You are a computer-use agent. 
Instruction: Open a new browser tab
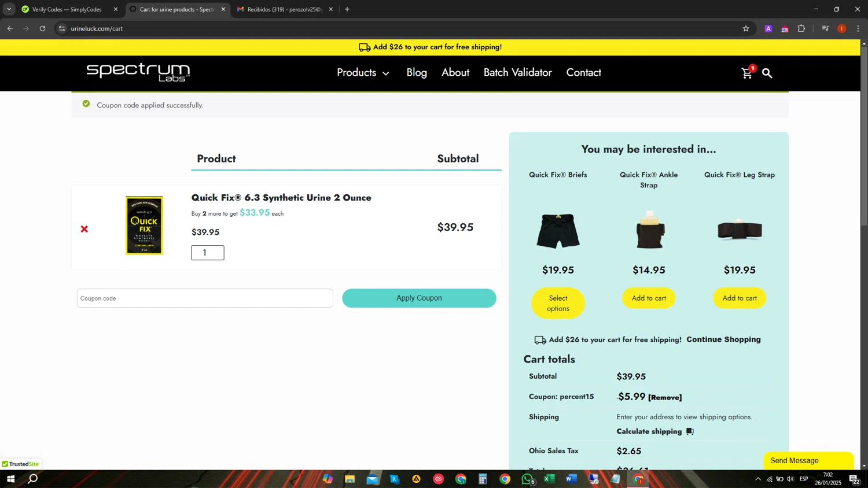pyautogui.click(x=347, y=9)
